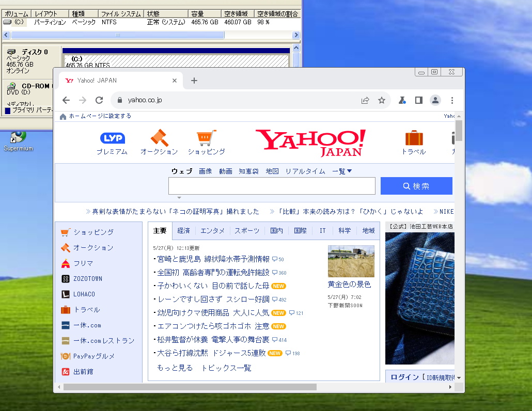Select the リアルタイム search tab
This screenshot has width=532, height=411.
pos(305,171)
